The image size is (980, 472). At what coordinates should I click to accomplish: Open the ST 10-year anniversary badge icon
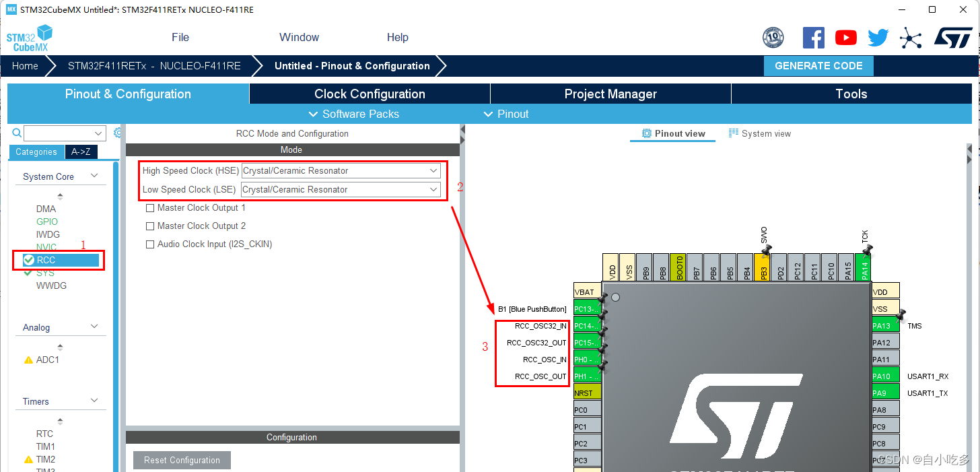[x=773, y=38]
